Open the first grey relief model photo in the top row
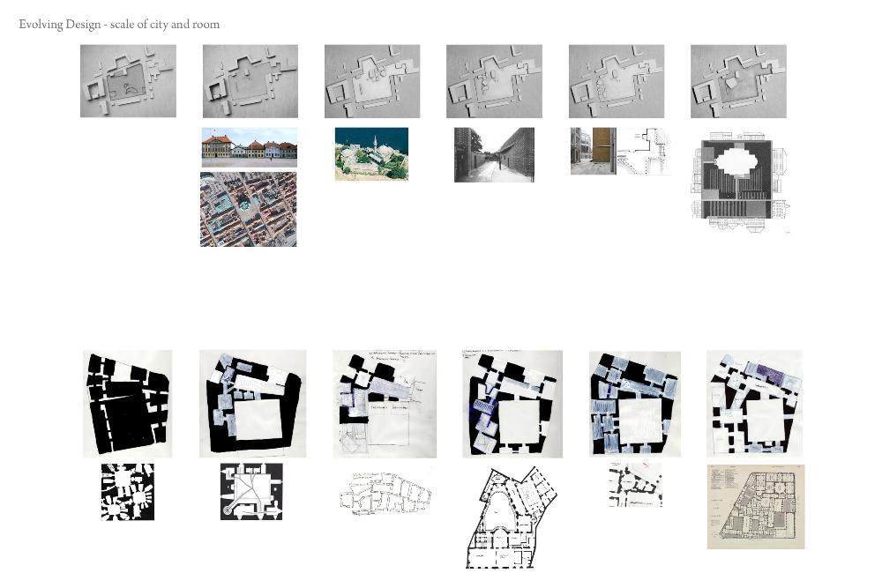Image resolution: width=882 pixels, height=588 pixels. [x=128, y=81]
